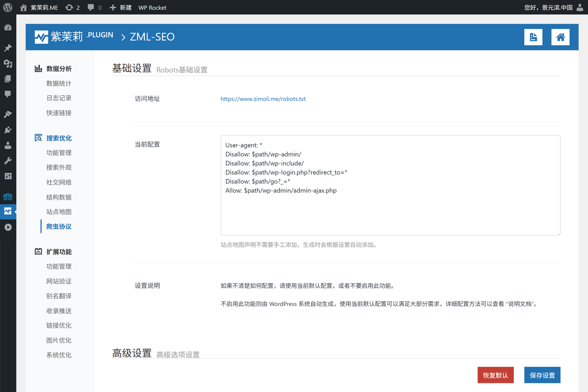Open 快速链接 menu item
This screenshot has height=392, width=588.
59,113
